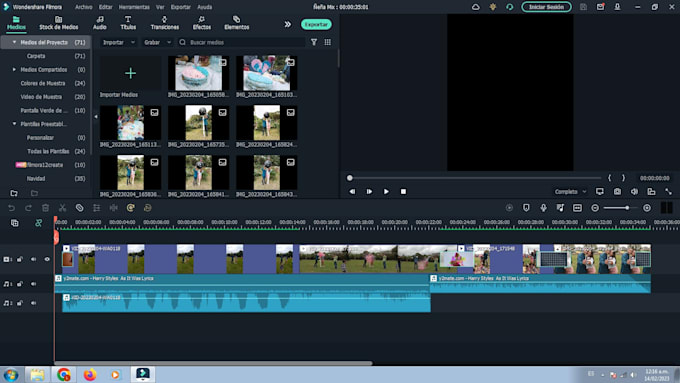Lock video track 1

pos(20,259)
